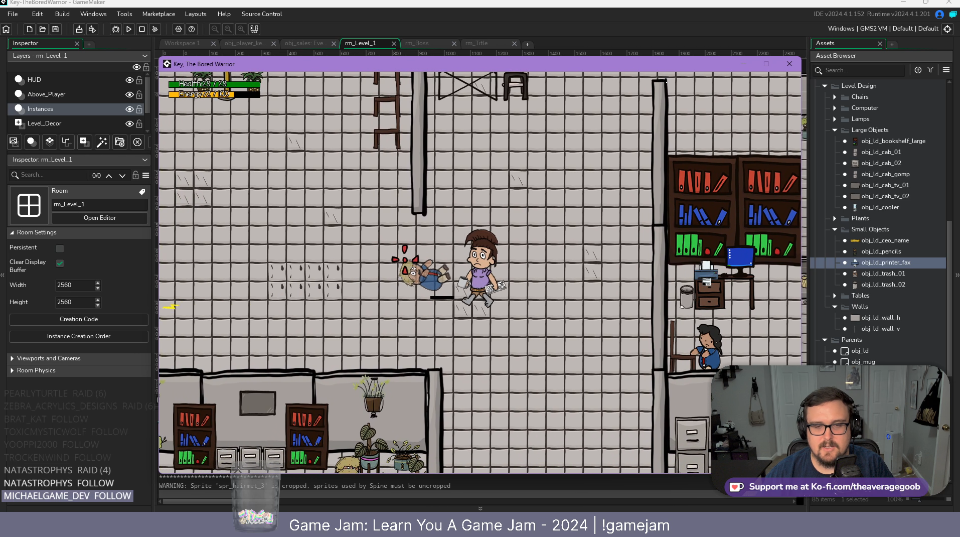Expand the Computer folder
This screenshot has width=960, height=537.
pyautogui.click(x=834, y=108)
